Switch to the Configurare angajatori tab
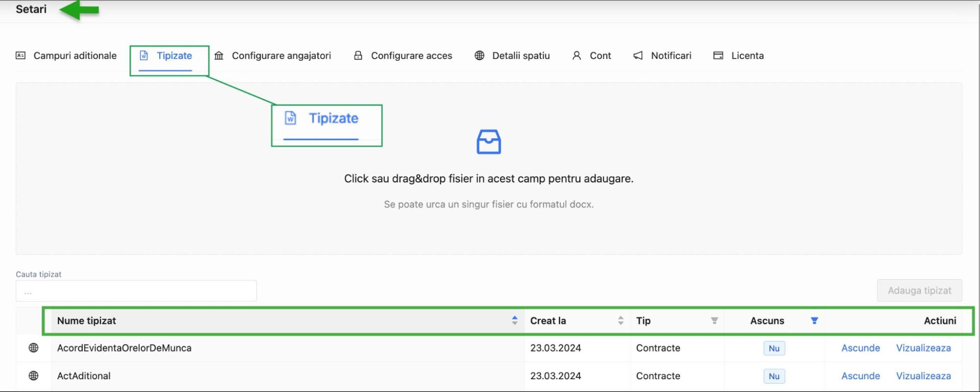This screenshot has height=392, width=980. 273,55
